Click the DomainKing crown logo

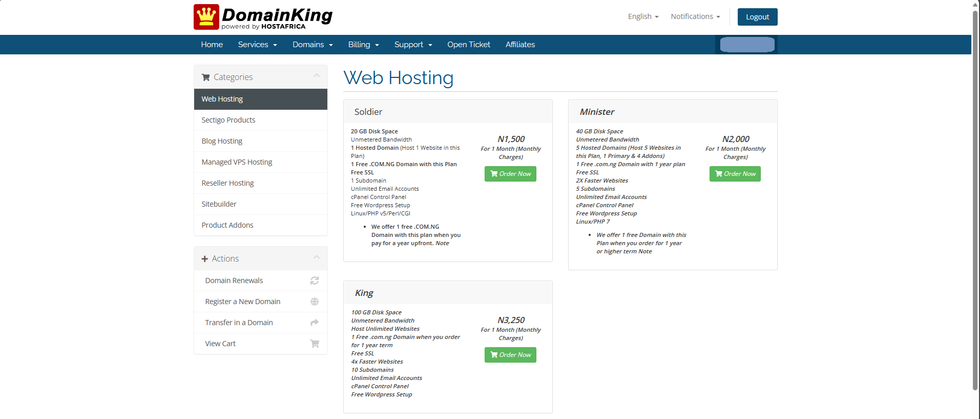click(206, 17)
